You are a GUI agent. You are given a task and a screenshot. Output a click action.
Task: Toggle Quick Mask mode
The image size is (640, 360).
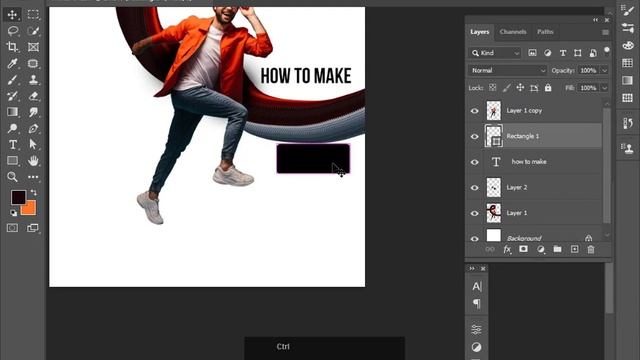pos(12,228)
